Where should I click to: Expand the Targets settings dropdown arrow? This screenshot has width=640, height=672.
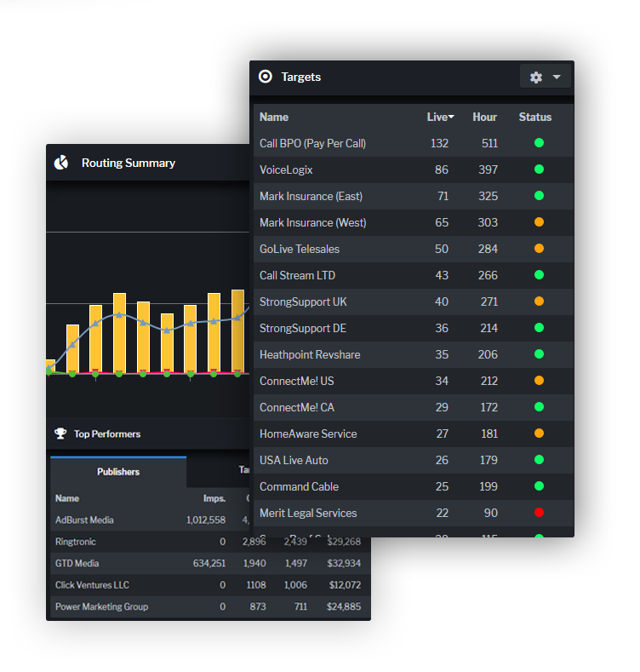[x=557, y=78]
